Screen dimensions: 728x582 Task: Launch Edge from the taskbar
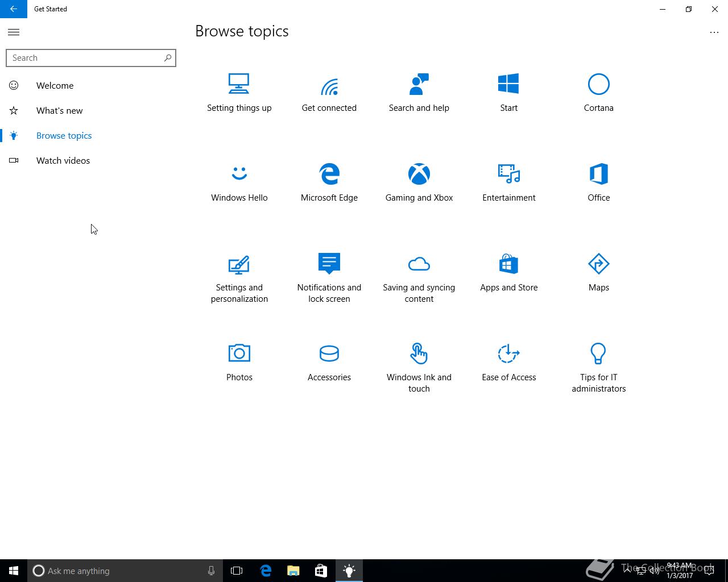pos(266,571)
